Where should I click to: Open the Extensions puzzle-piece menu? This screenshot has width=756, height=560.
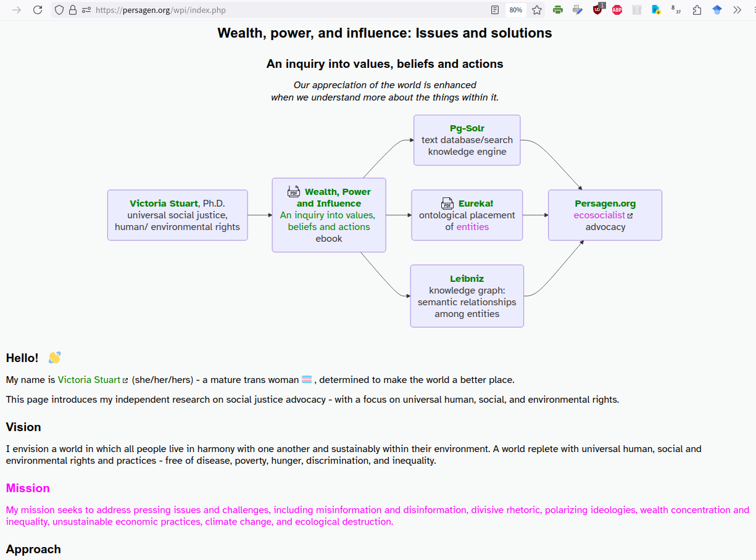click(697, 10)
